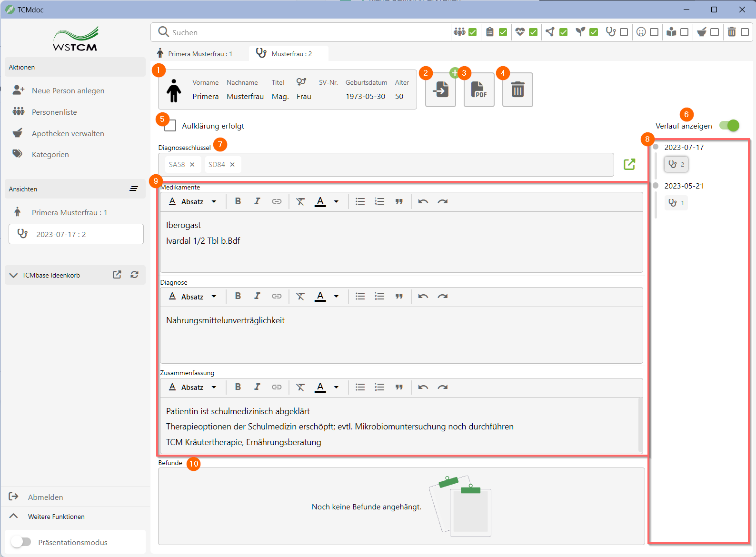Click the PDF export icon
This screenshot has height=557, width=756.
tap(478, 90)
